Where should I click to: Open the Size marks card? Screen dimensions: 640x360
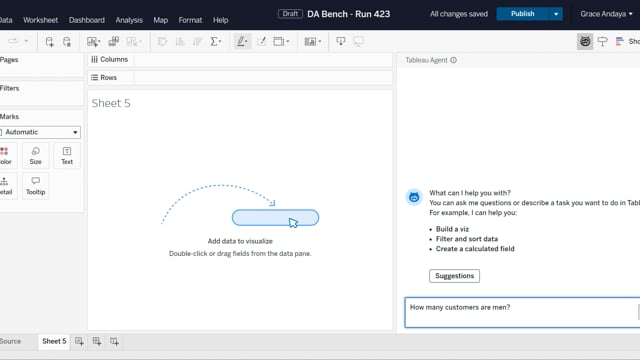click(36, 156)
